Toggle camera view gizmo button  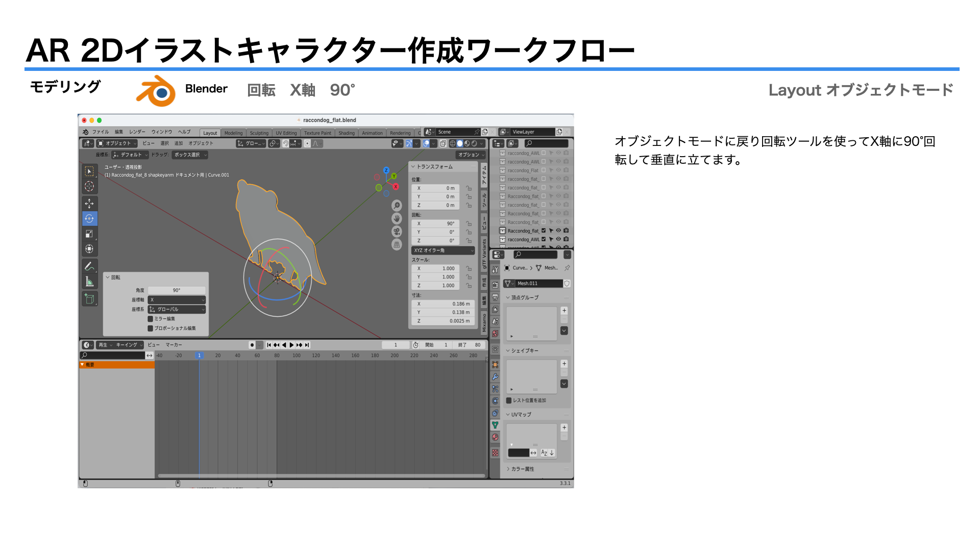(397, 232)
